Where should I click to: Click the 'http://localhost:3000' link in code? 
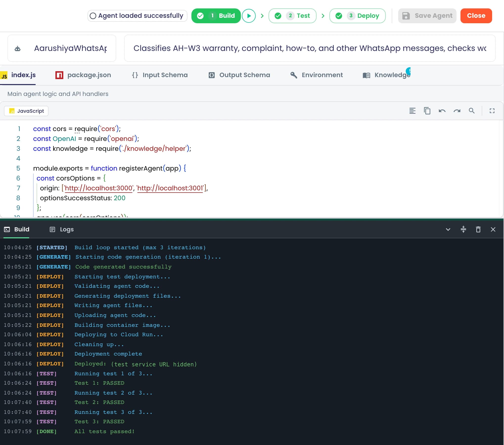(x=98, y=188)
